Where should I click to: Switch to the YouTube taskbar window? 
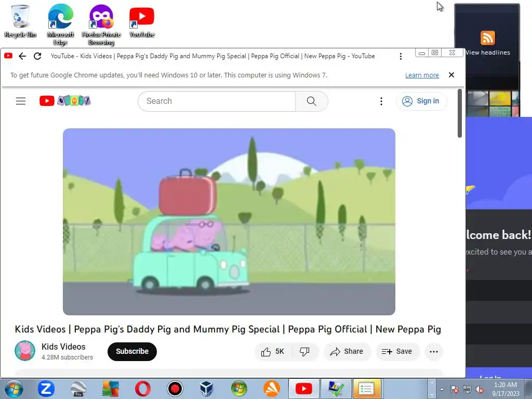304,389
